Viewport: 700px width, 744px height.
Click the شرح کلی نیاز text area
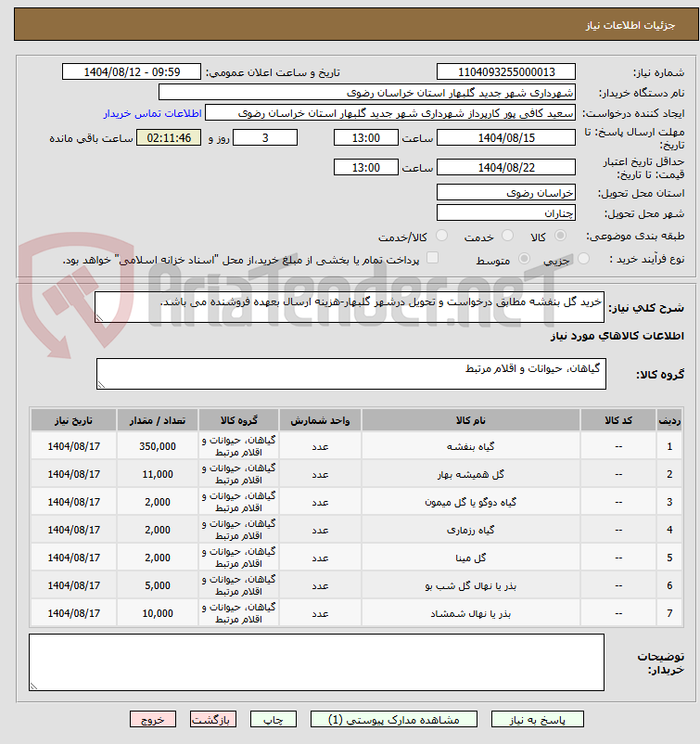350,307
